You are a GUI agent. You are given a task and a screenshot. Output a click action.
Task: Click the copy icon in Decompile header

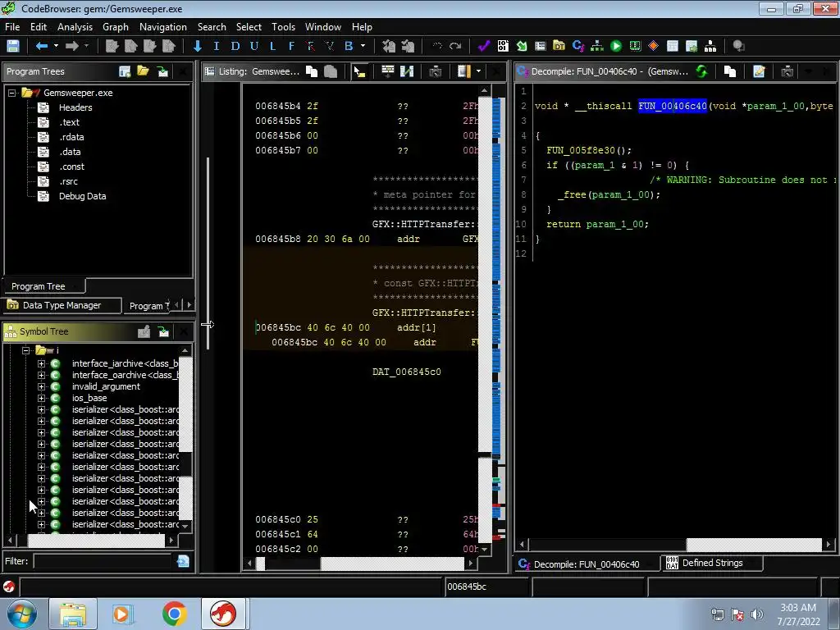point(729,71)
